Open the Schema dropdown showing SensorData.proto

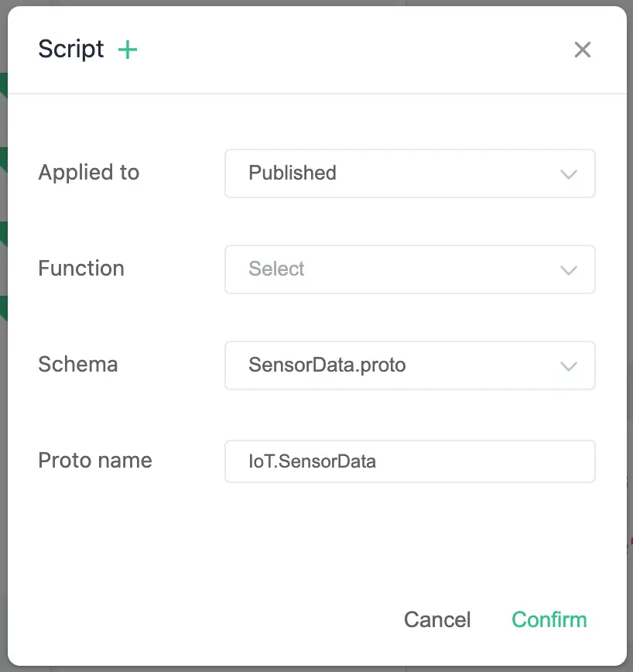410,365
